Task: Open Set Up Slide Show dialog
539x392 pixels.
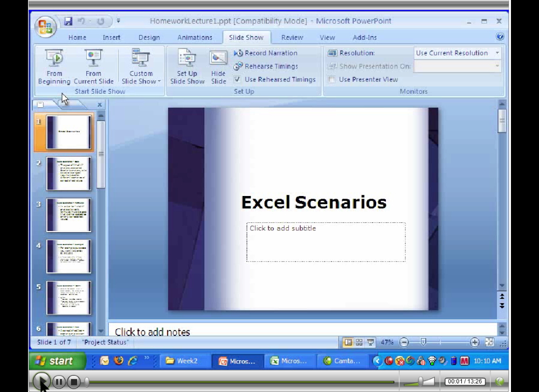Action: coord(187,66)
